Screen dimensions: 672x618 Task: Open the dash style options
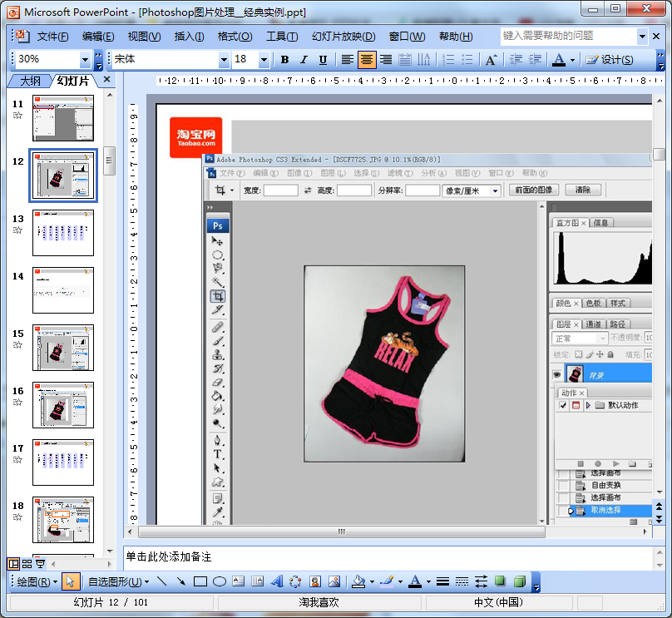coord(462,581)
